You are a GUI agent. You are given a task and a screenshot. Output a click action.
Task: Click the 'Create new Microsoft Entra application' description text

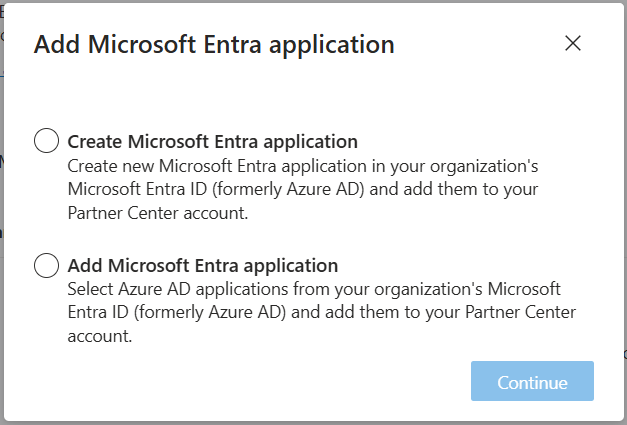[303, 190]
